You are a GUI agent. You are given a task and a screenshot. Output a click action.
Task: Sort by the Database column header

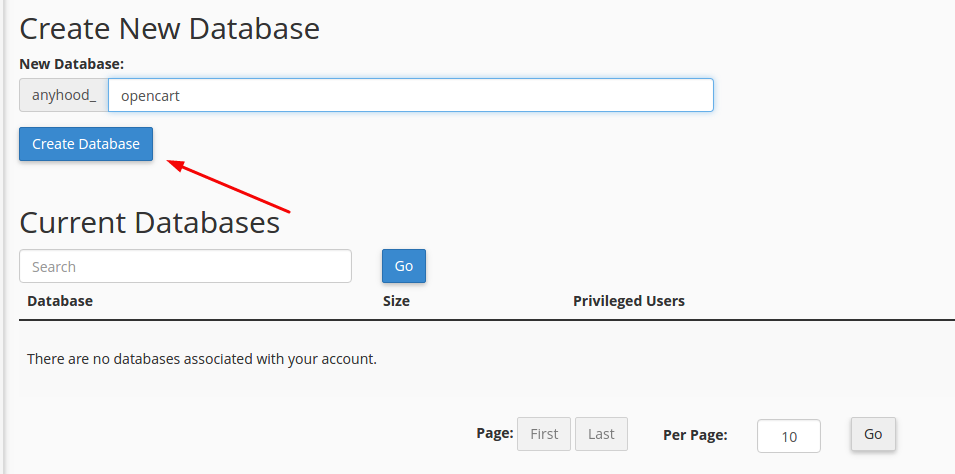60,301
